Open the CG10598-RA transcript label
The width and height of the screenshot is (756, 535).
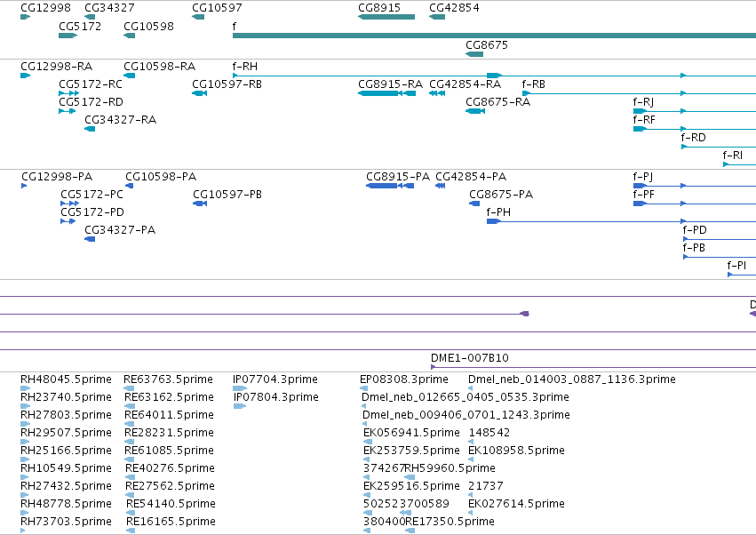point(160,66)
